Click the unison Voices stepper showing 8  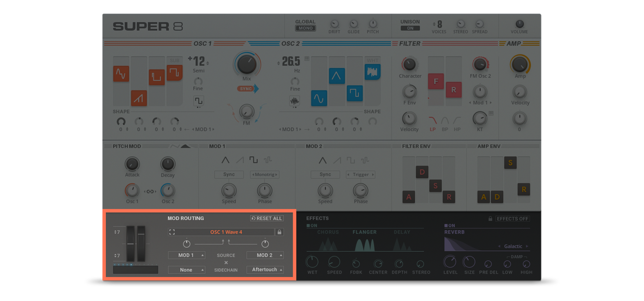(437, 24)
